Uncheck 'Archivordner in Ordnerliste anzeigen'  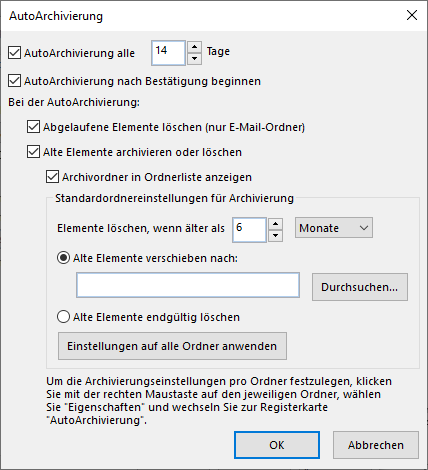tap(52, 177)
